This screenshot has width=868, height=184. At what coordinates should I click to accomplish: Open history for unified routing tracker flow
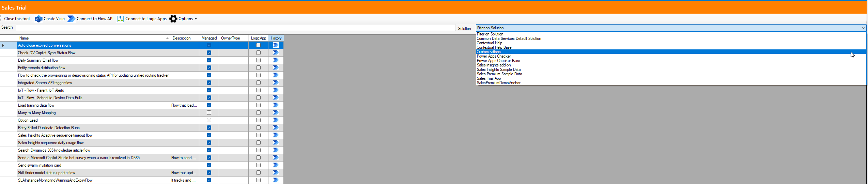tap(276, 75)
